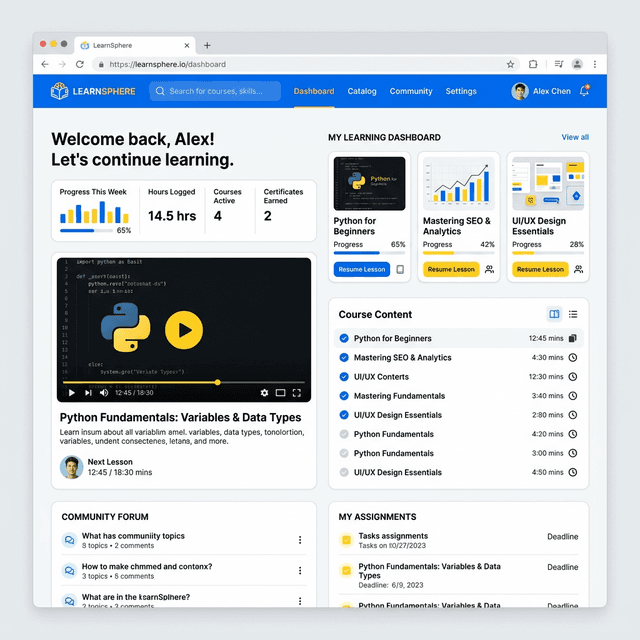Toggle the Tasks assignments checkbox
Viewport: 640px width, 640px height.
(x=346, y=540)
